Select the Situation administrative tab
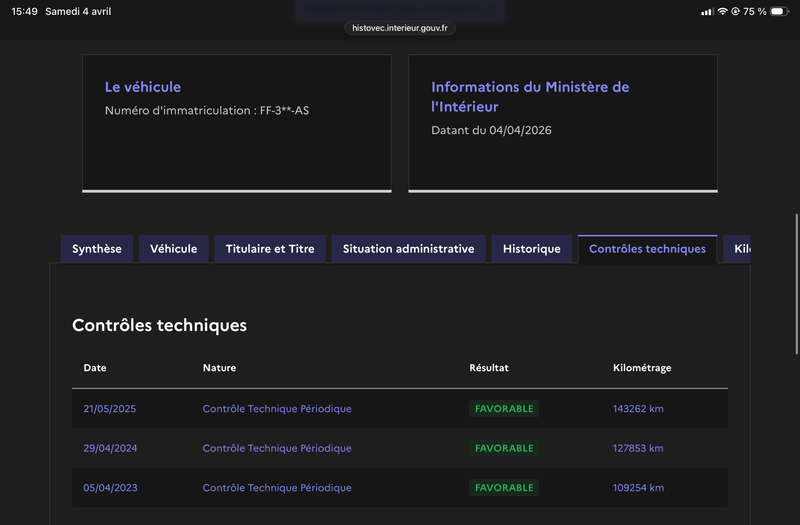Viewport: 800px width, 525px height. (x=408, y=249)
